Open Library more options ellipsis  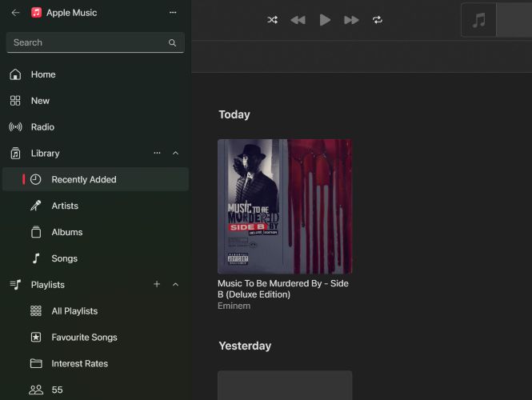pos(157,153)
